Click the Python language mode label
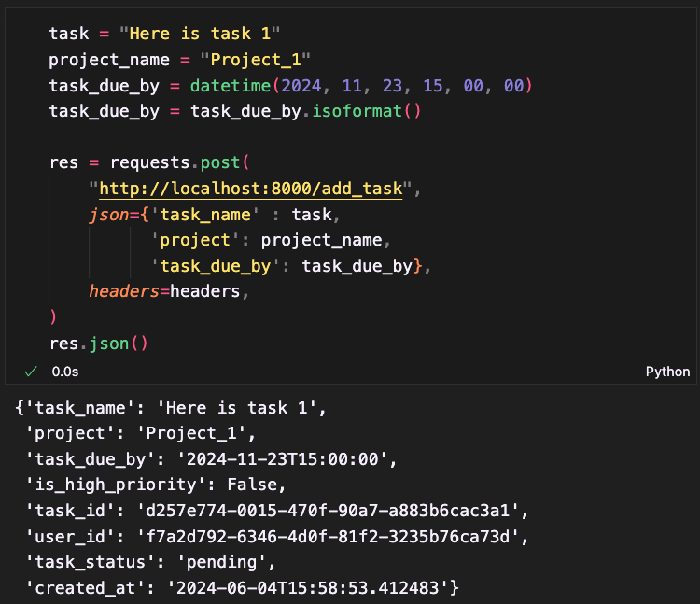This screenshot has height=604, width=700. [x=667, y=372]
